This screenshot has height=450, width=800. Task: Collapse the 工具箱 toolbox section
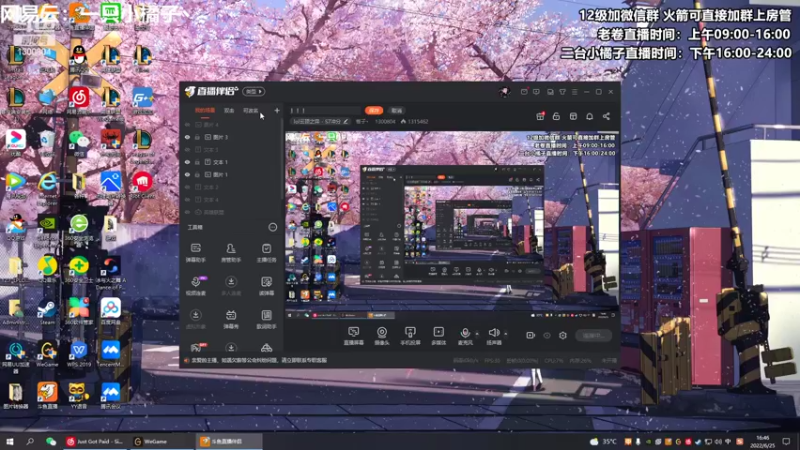[x=273, y=227]
